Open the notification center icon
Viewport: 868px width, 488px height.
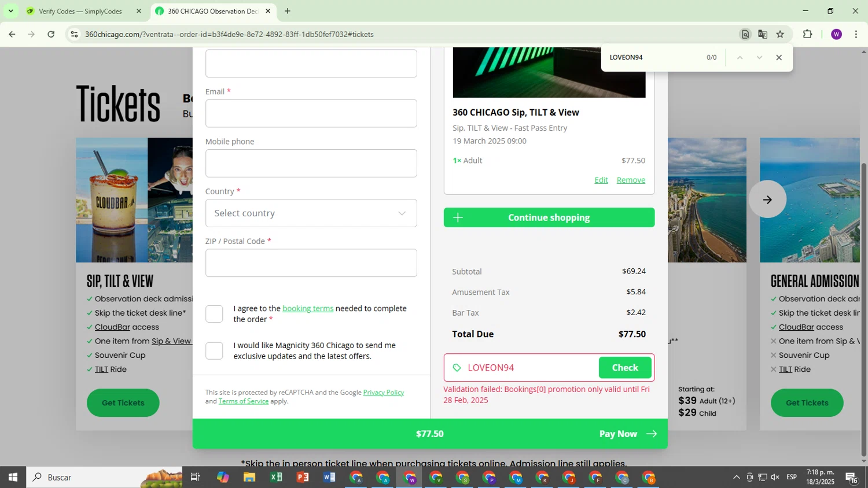tap(852, 478)
